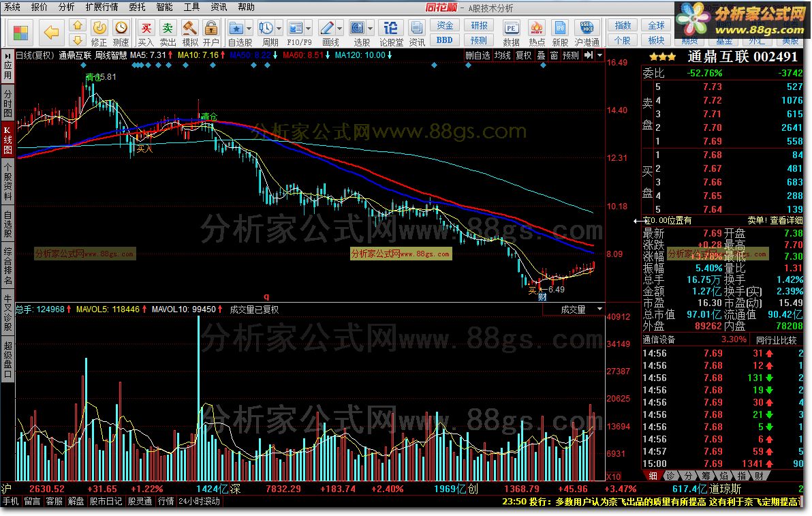Open the 系统 menu

(x=12, y=7)
